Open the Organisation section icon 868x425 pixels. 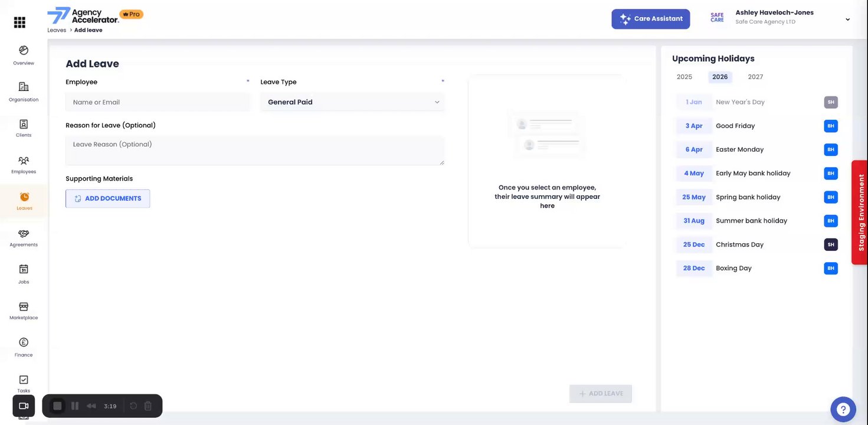click(x=24, y=87)
